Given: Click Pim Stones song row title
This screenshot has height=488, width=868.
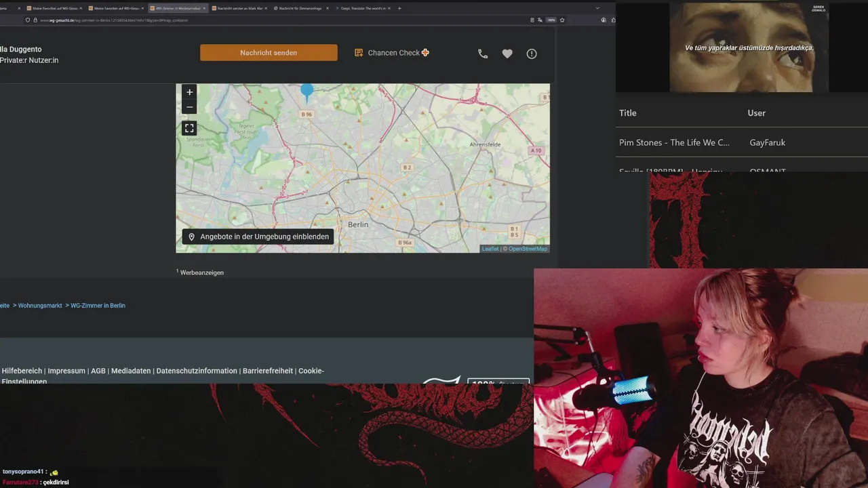Looking at the screenshot, I should pyautogui.click(x=674, y=142).
